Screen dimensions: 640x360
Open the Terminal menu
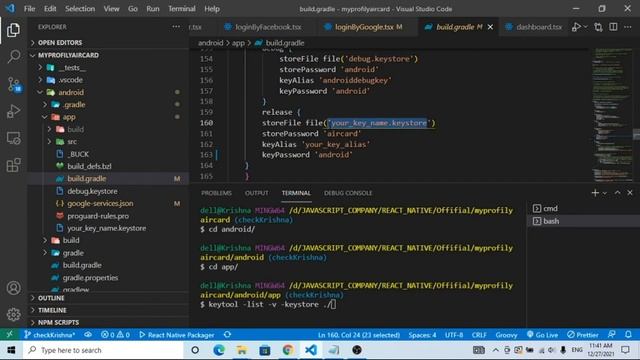tap(182, 9)
